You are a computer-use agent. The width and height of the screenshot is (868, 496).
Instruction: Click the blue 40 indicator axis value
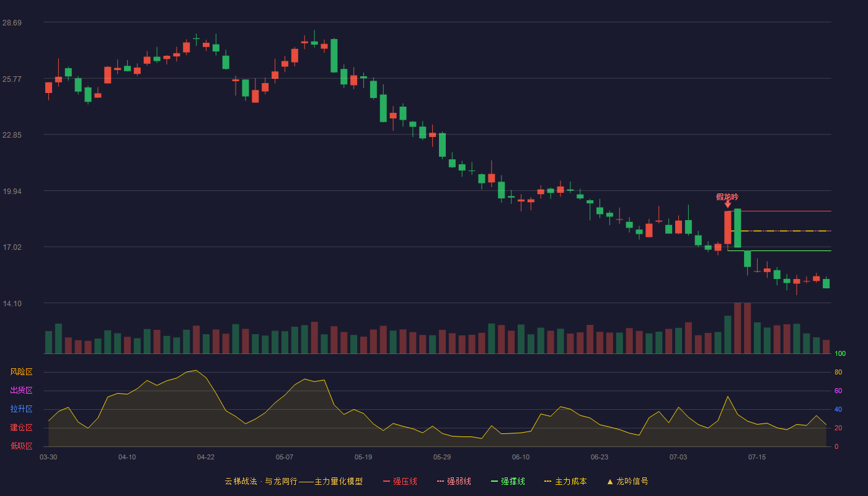point(838,409)
